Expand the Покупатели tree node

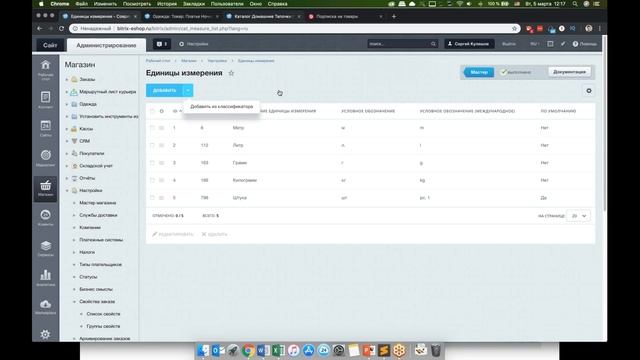click(67, 153)
